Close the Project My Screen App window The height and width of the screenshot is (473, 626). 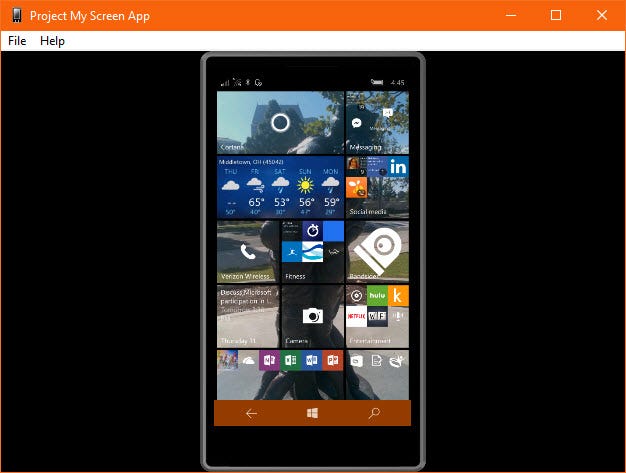pos(602,16)
